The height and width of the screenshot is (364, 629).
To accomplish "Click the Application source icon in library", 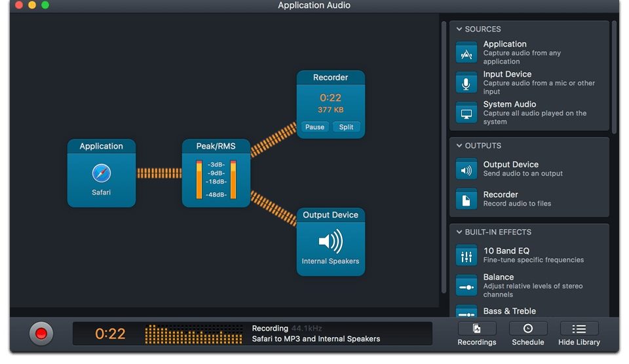I will coord(467,53).
